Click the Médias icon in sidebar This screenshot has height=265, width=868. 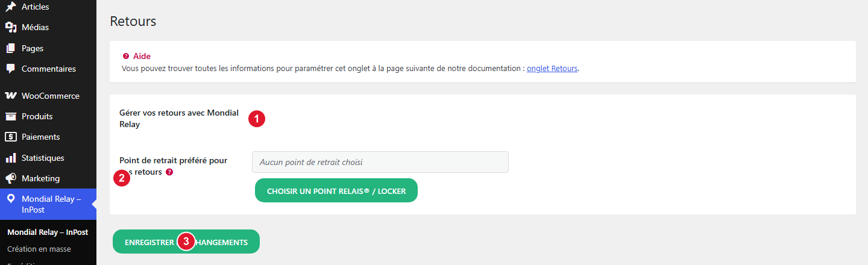coord(10,27)
